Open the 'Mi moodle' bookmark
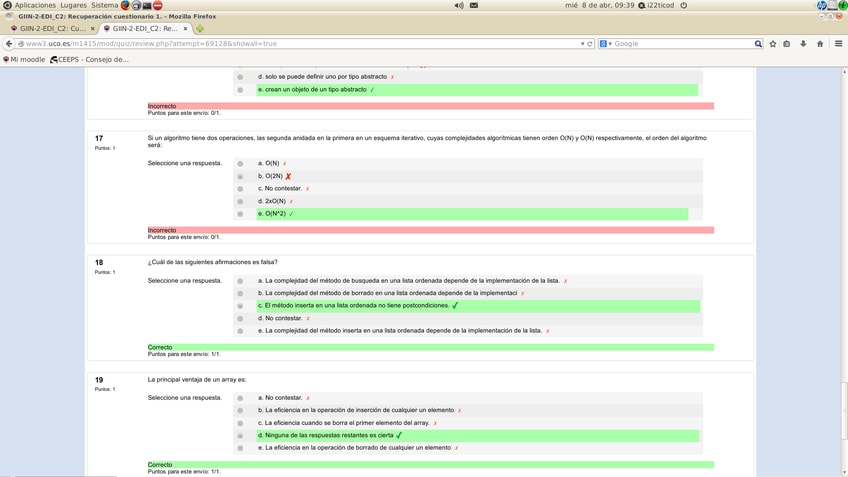 (x=25, y=59)
